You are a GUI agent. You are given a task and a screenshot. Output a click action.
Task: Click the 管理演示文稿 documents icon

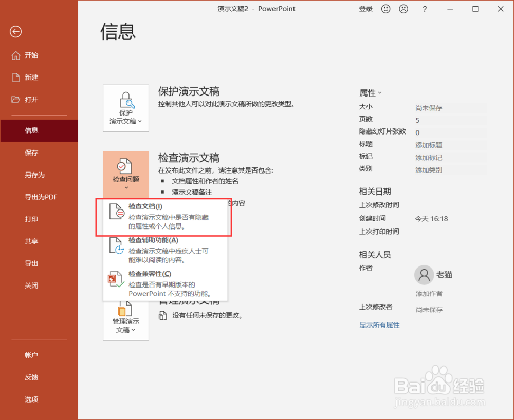coord(124,309)
